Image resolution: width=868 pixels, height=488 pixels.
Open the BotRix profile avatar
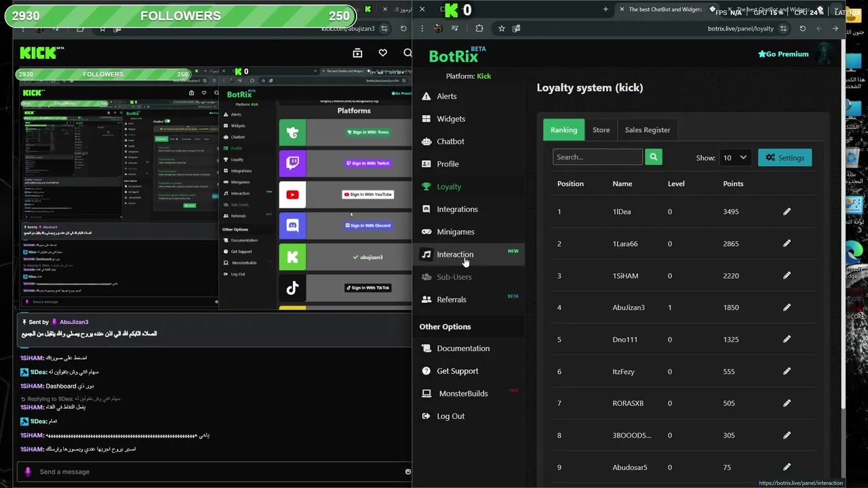pyautogui.click(x=825, y=54)
